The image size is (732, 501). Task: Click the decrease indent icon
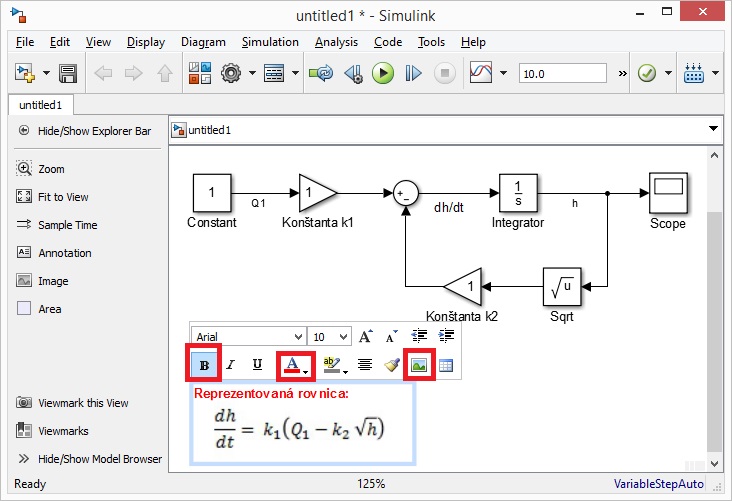pyautogui.click(x=419, y=336)
